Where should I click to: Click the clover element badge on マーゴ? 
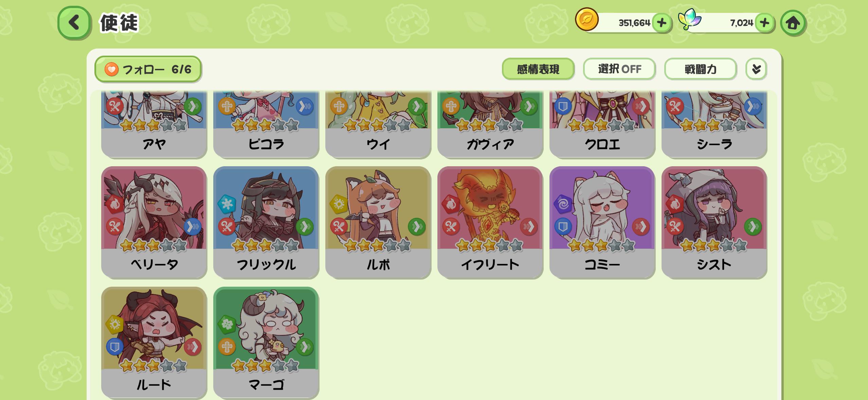pos(227,325)
